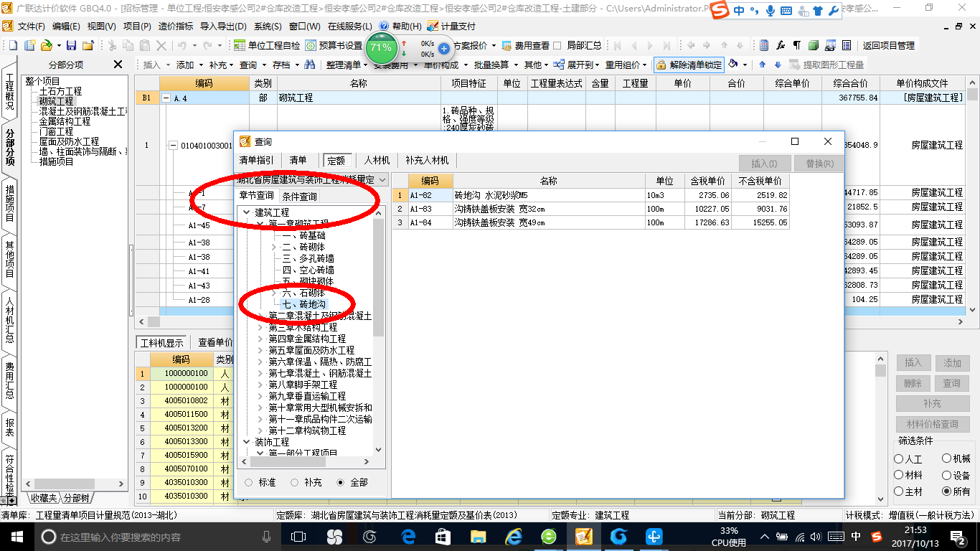Select the 全部 radio button

pyautogui.click(x=340, y=482)
